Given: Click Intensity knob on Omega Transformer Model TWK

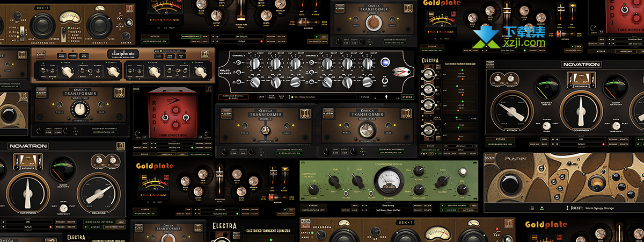Looking at the screenshot, I should (x=80, y=109).
